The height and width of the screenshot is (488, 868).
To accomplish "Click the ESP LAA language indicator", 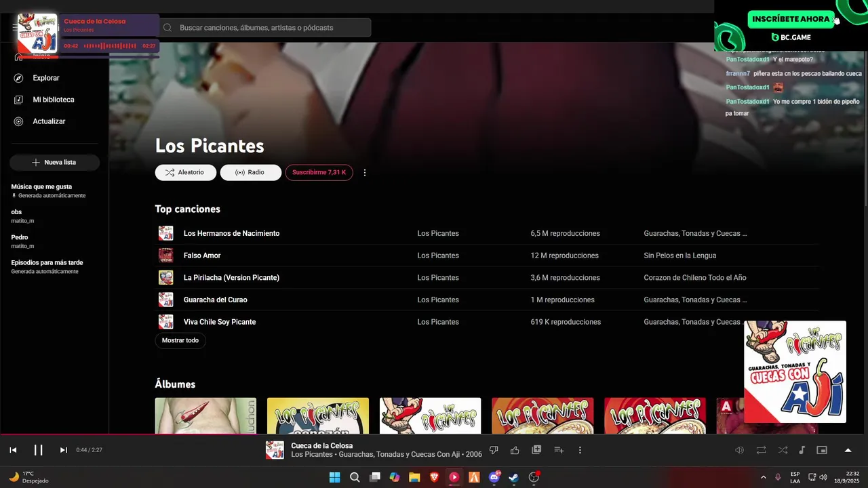I will pyautogui.click(x=795, y=477).
